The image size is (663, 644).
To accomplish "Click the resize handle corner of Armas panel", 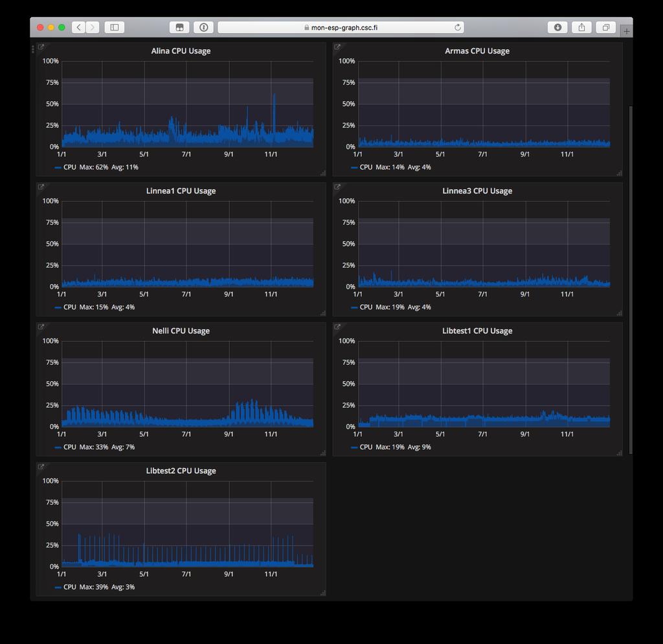I will coord(620,173).
